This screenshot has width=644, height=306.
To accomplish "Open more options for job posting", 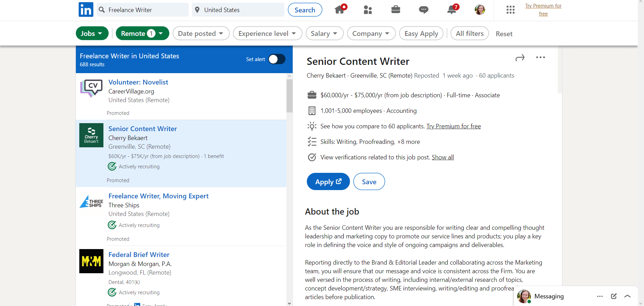I will coord(540,58).
